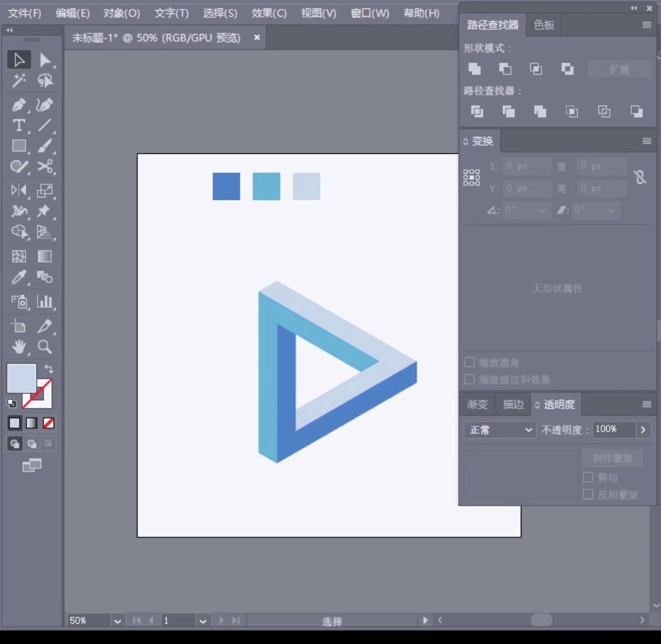This screenshot has width=661, height=644.
Task: Choose the Rectangle tool
Action: (x=19, y=146)
